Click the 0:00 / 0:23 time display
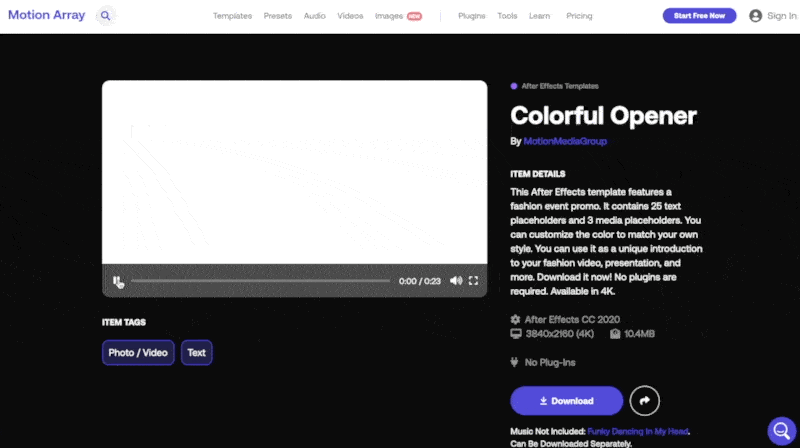 (x=419, y=281)
